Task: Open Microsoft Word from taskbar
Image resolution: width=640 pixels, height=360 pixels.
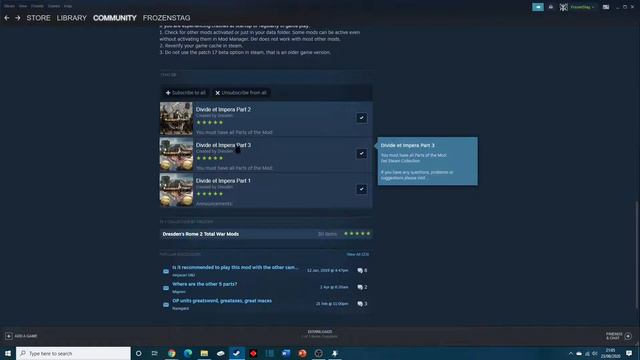Action: pyautogui.click(x=286, y=353)
